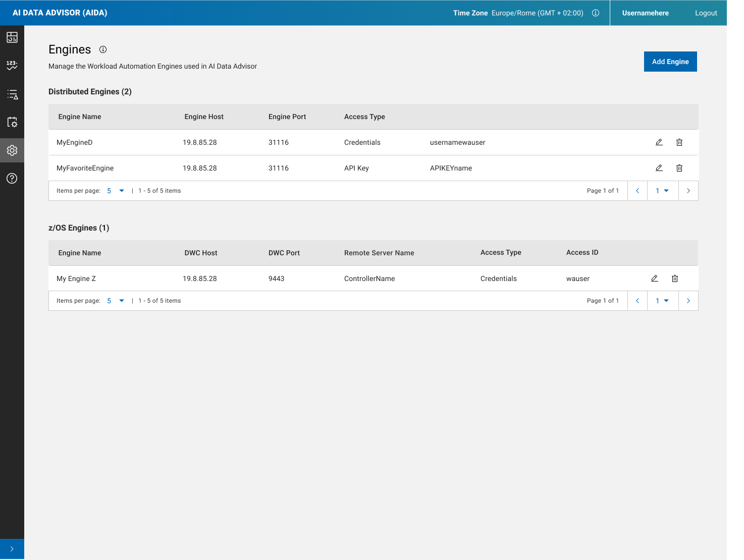Go to next page of Distributed Engines
Viewport: 744px width, 560px height.
688,191
